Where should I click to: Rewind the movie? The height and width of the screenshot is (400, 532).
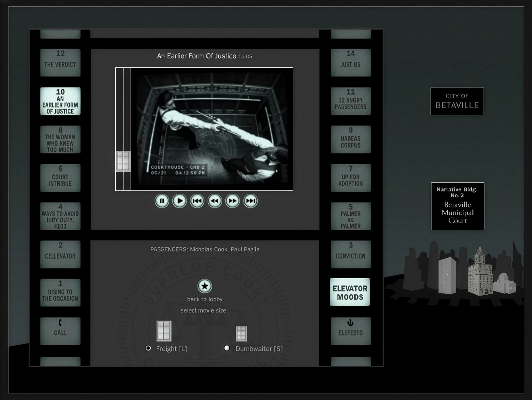215,201
